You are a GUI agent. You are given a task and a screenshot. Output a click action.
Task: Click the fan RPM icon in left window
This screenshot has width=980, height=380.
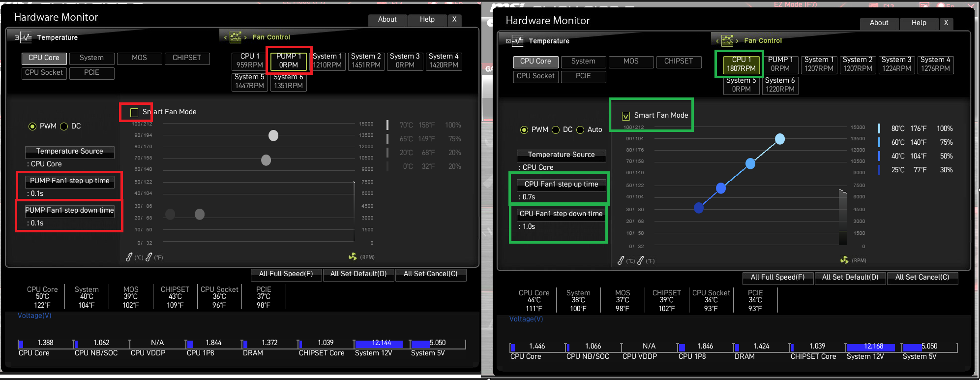coord(353,256)
